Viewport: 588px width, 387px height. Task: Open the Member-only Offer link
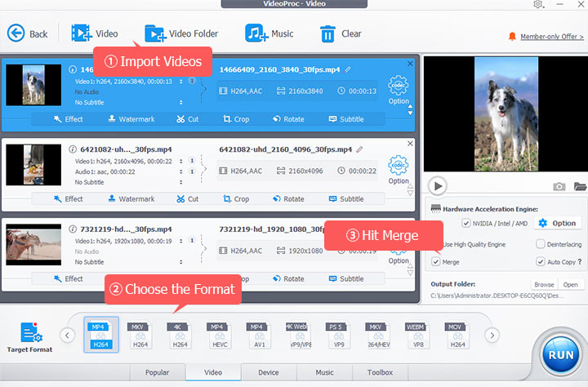(551, 37)
